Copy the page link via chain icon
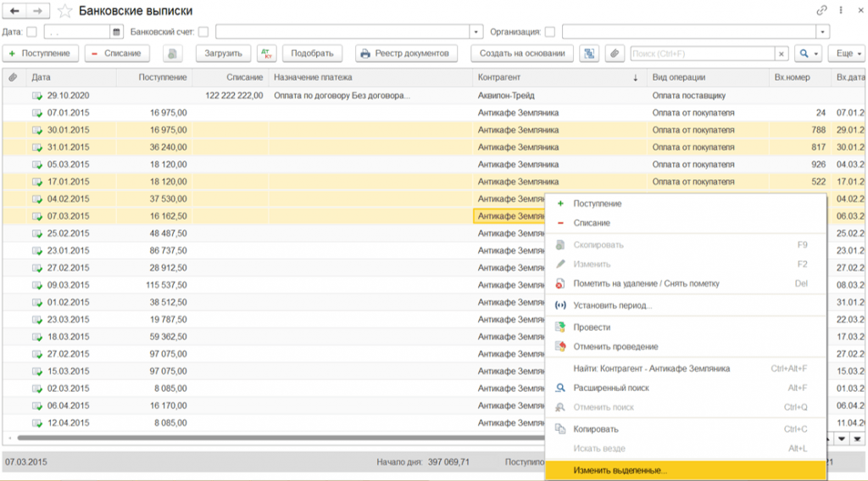This screenshot has height=481, width=868. 821,11
